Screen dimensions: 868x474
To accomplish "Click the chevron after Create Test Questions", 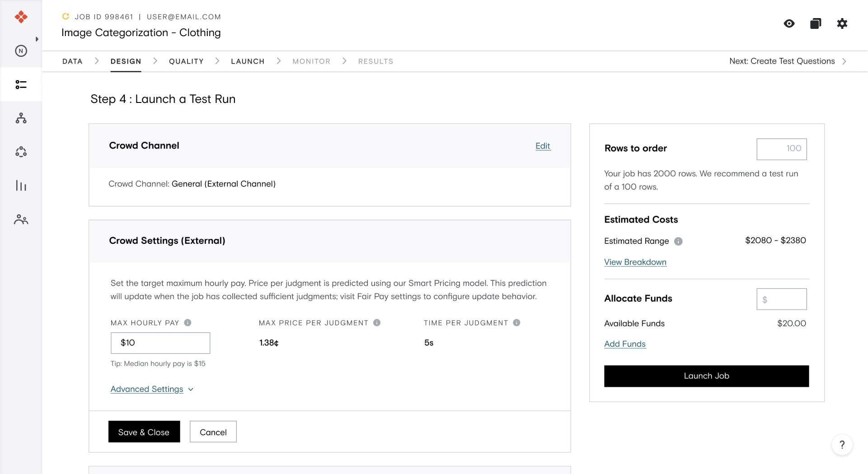I will (844, 61).
